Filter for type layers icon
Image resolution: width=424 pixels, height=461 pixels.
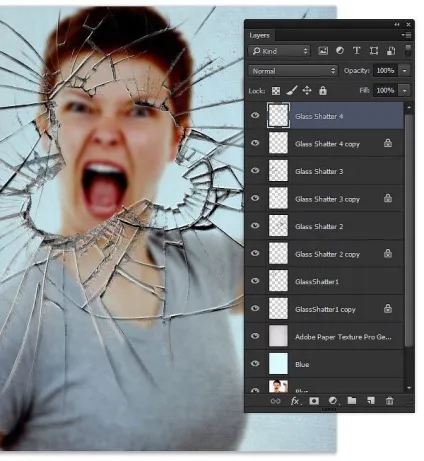click(357, 51)
